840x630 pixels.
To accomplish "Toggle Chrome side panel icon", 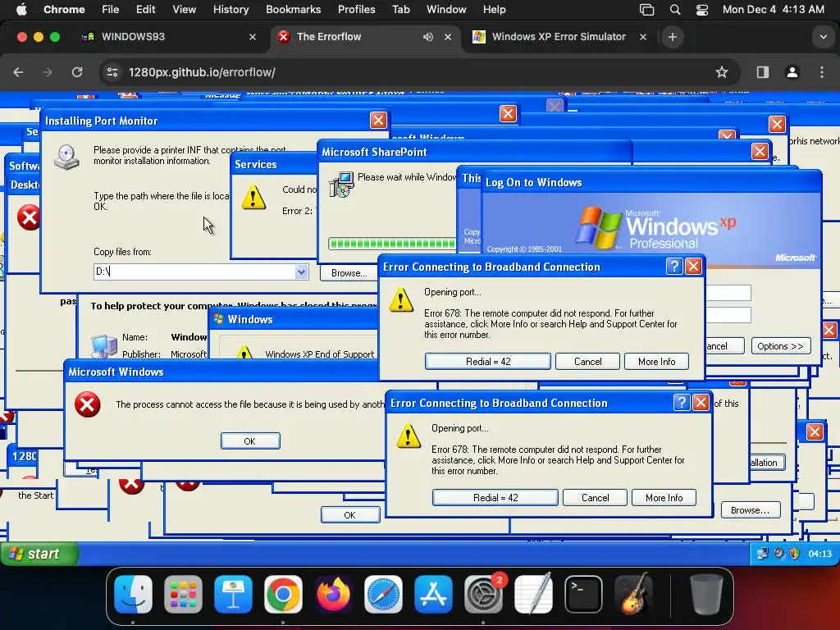I will 763,72.
